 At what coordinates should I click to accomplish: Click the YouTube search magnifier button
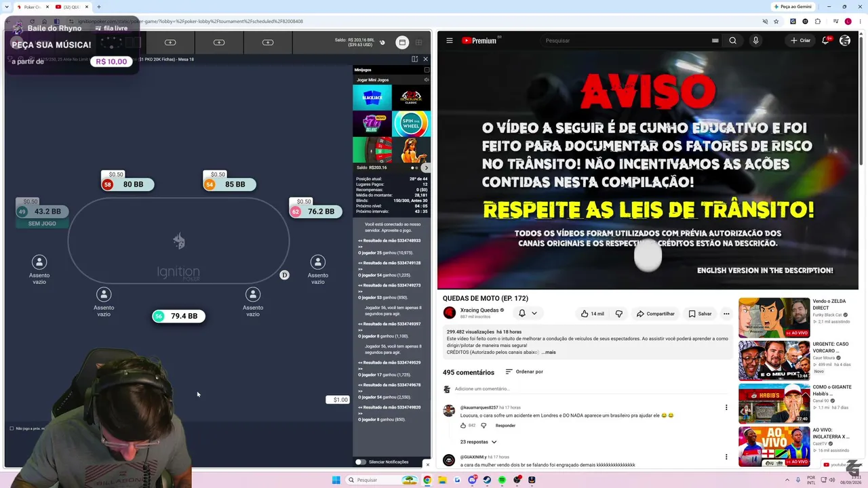coord(732,41)
